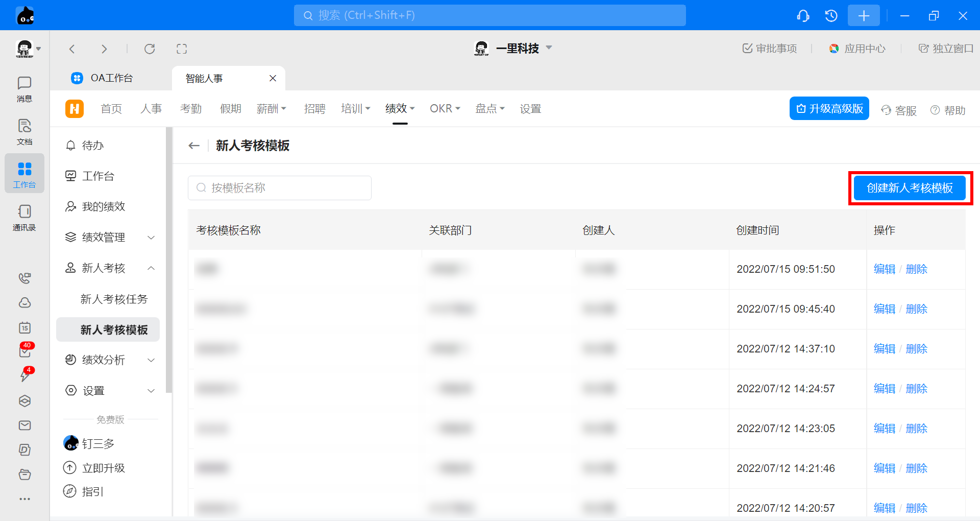The width and height of the screenshot is (980, 521).
Task: Click the mail envelope icon in sidebar
Action: pos(24,425)
